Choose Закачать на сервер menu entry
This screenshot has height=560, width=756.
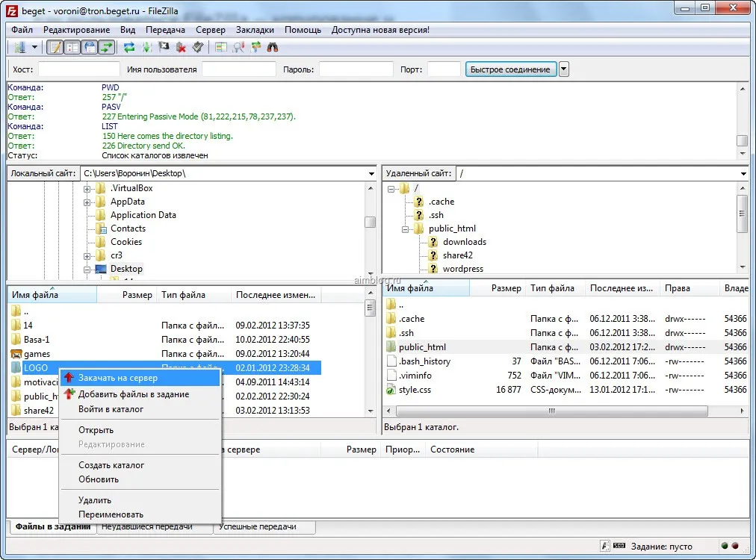[140, 378]
